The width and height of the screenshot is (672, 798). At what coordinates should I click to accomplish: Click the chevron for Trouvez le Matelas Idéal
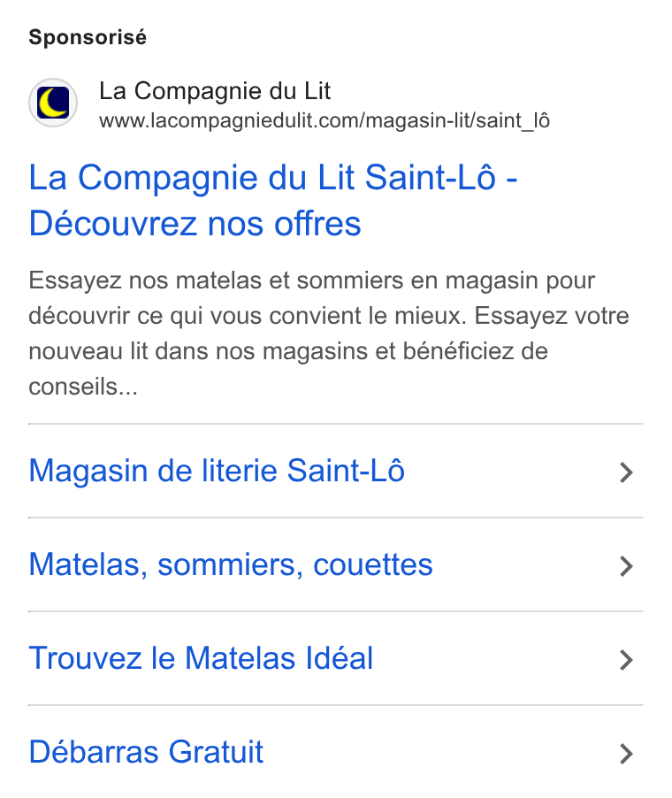pos(626,660)
